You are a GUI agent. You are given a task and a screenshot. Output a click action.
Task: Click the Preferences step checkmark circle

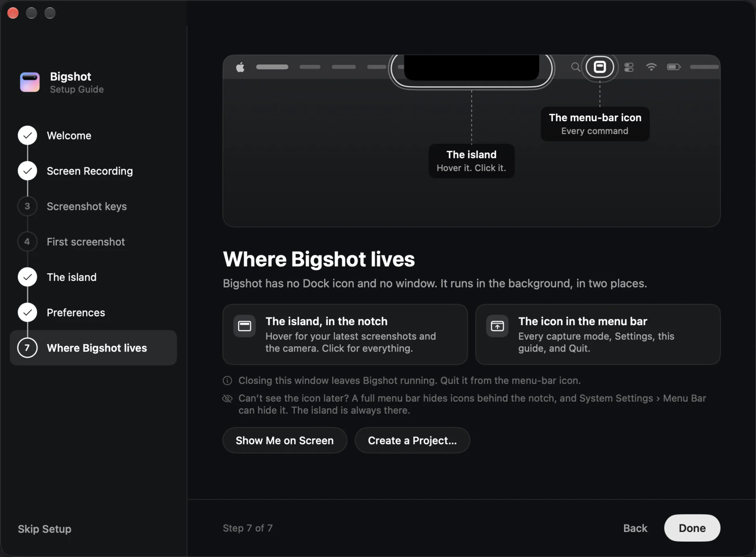click(27, 313)
